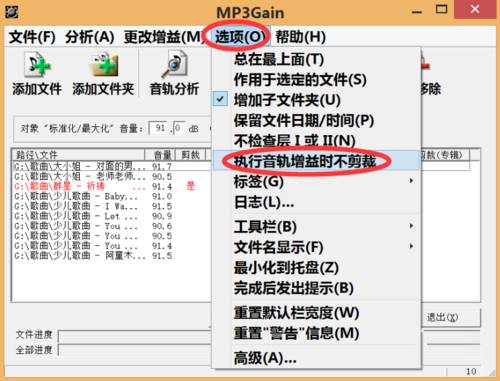Toggle 最小化到托盘(Z) option

(x=316, y=268)
